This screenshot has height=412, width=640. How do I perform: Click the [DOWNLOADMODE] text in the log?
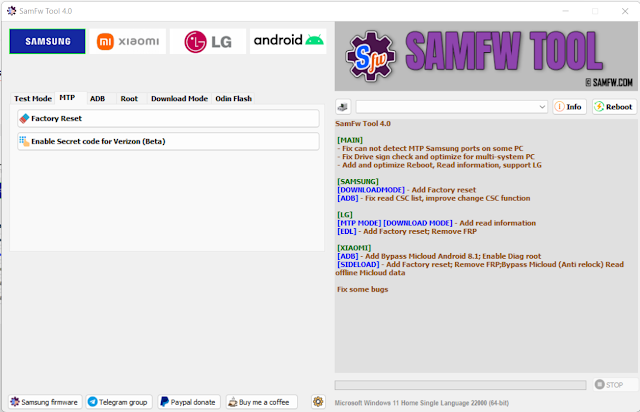pos(371,190)
